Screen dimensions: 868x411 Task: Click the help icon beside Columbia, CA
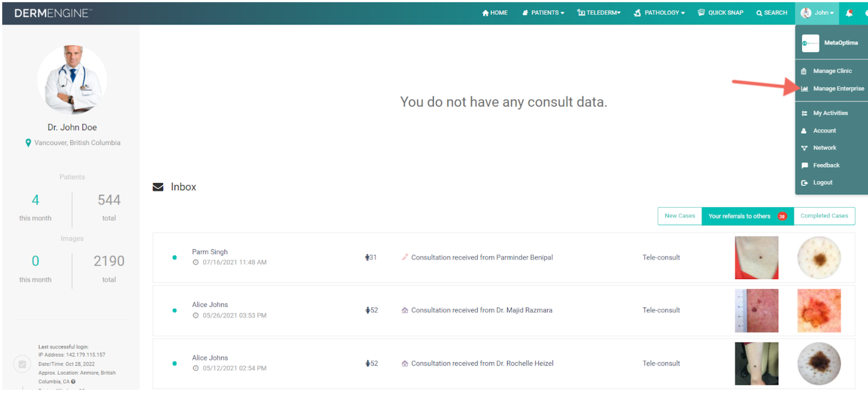click(73, 381)
